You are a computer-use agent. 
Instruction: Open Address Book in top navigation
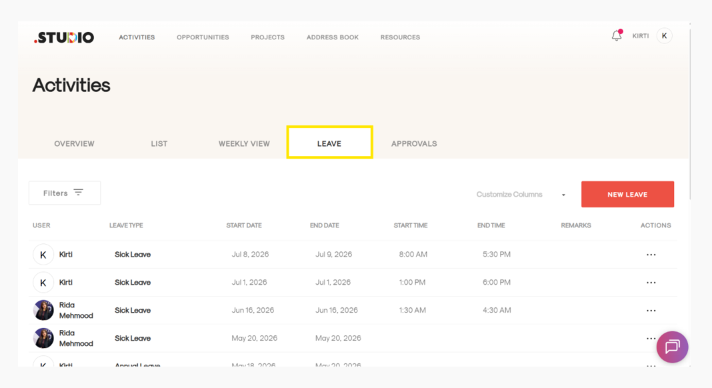332,37
